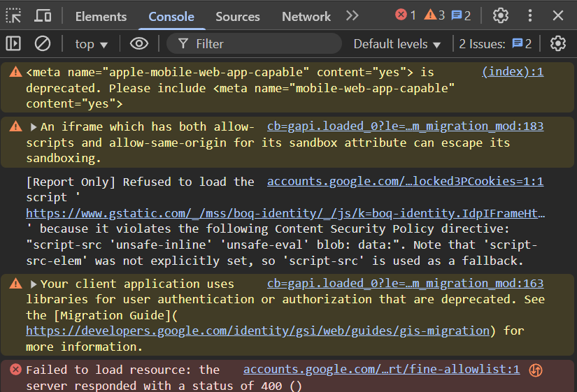Click the live expression eye icon

tap(139, 44)
